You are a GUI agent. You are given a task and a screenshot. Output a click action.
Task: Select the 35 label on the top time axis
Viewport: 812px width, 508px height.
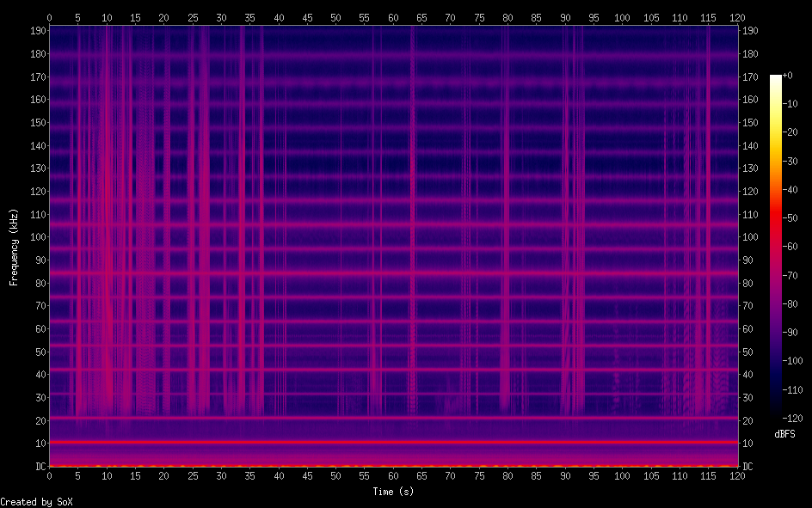tap(250, 17)
